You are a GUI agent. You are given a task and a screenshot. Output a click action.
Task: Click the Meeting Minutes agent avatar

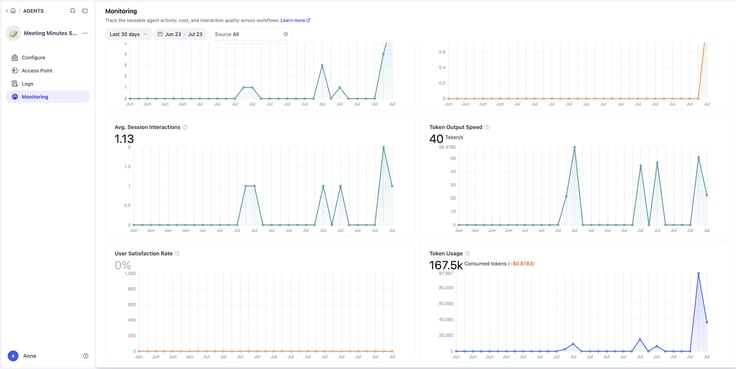13,33
